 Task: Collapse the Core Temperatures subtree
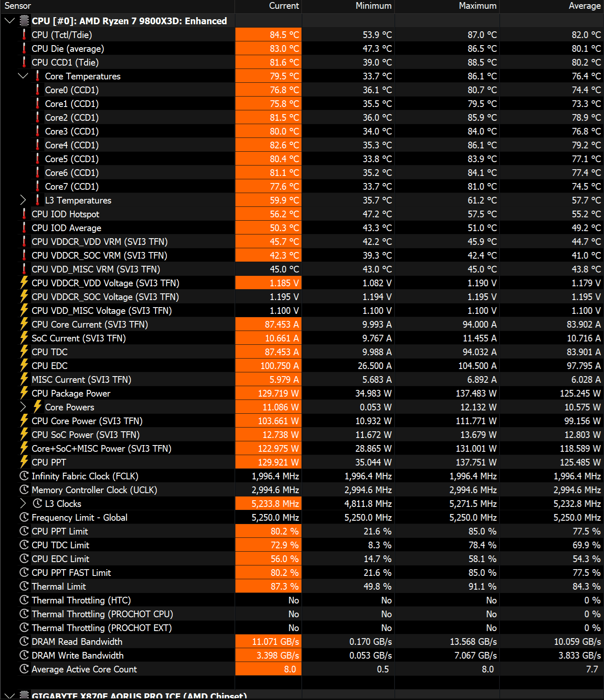click(x=23, y=76)
